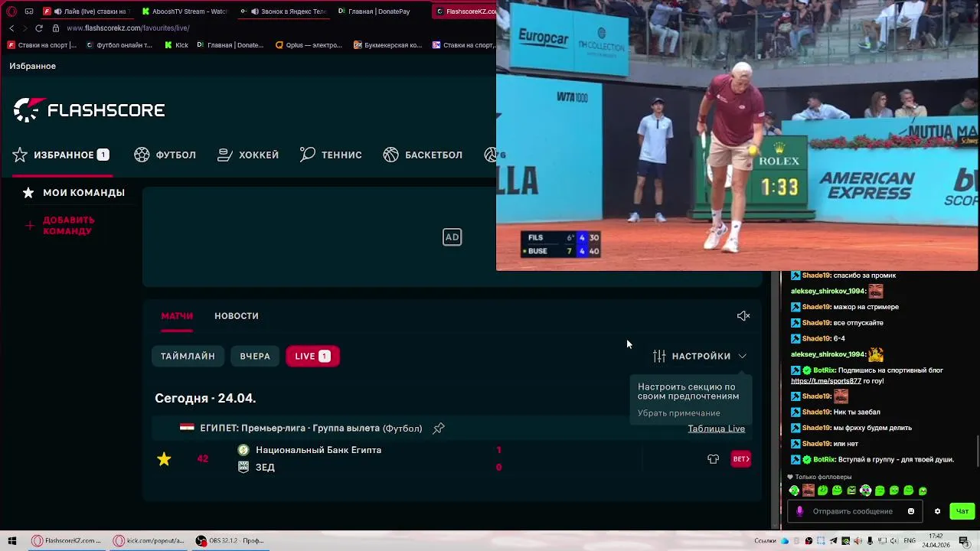Switch to the OBS 32.1.2 taskbar window

point(231,541)
